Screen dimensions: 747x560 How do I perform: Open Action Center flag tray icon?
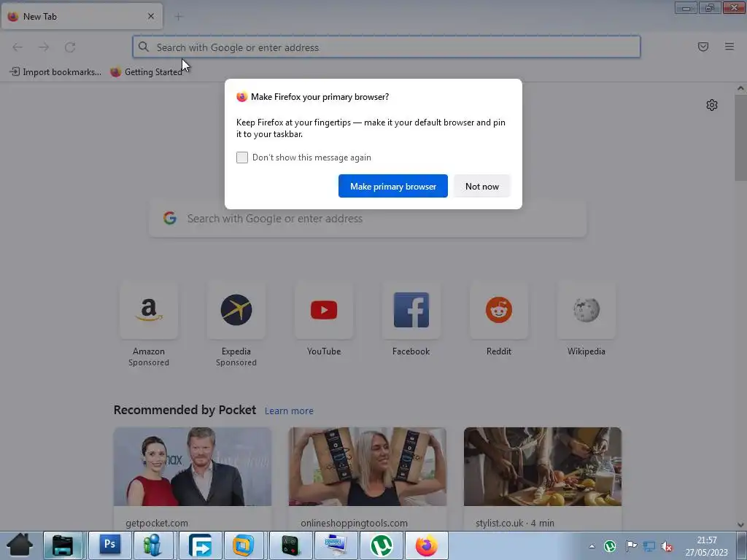[631, 546]
